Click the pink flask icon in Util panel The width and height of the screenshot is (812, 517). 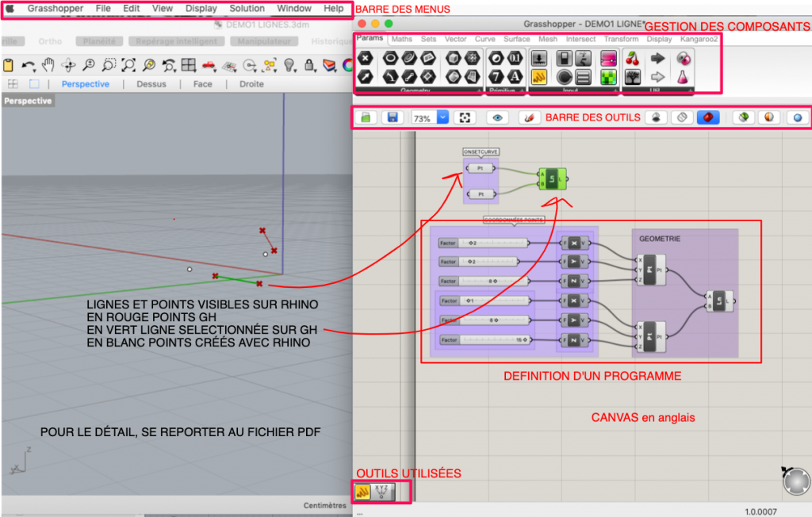(682, 77)
